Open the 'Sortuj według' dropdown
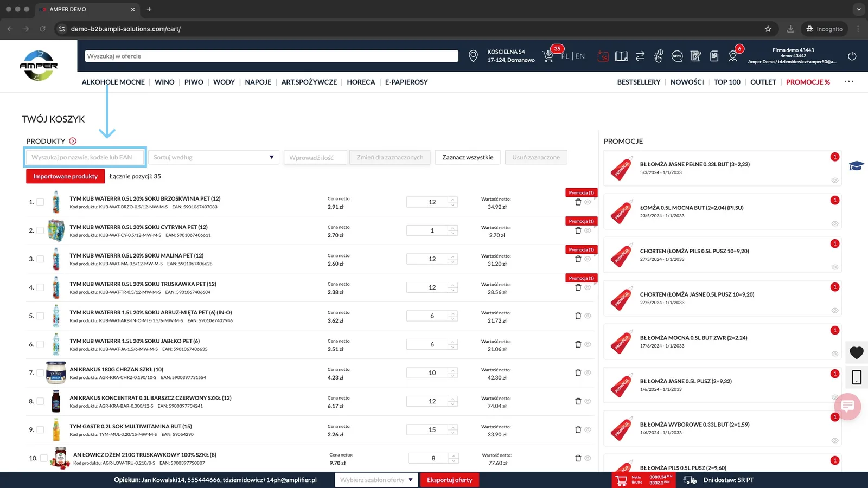Screen dimensions: 868x488 tap(214, 157)
